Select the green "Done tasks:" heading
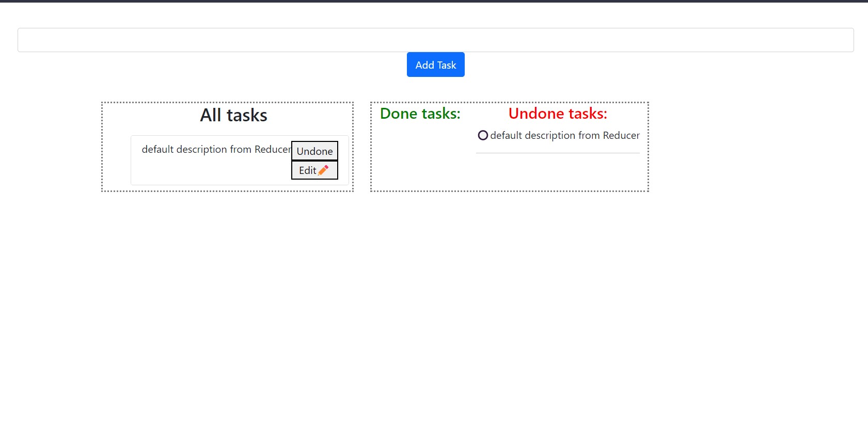 coord(420,114)
